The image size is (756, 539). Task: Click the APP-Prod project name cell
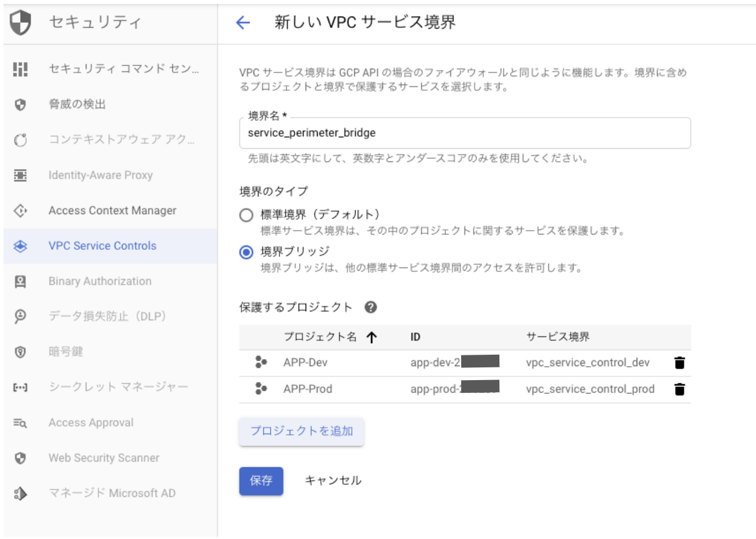coord(308,389)
